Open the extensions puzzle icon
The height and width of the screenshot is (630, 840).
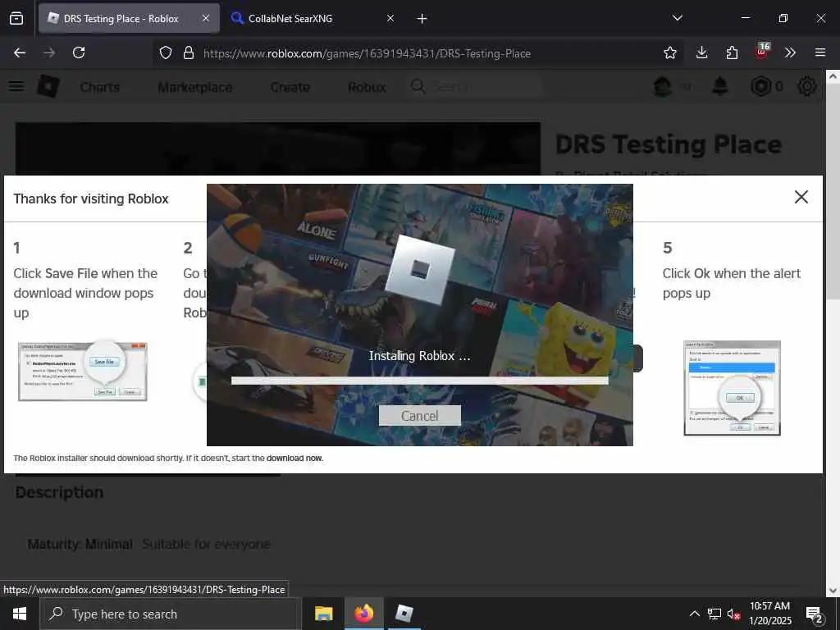(x=732, y=52)
